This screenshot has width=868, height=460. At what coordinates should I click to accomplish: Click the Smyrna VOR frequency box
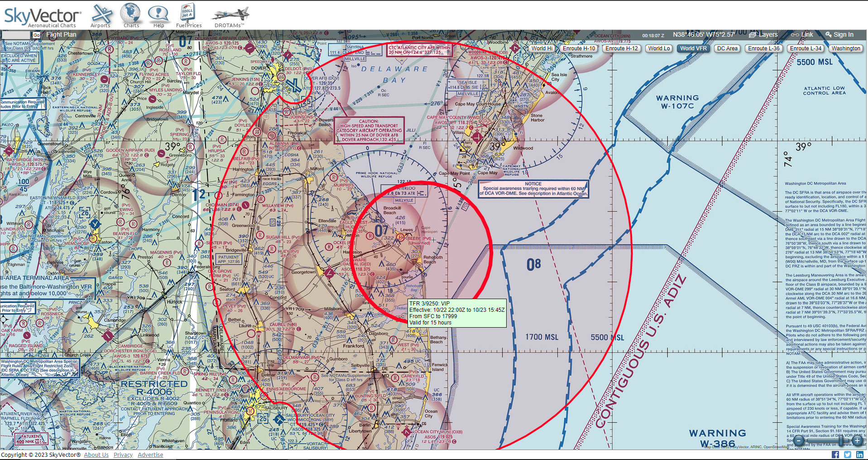click(355, 50)
